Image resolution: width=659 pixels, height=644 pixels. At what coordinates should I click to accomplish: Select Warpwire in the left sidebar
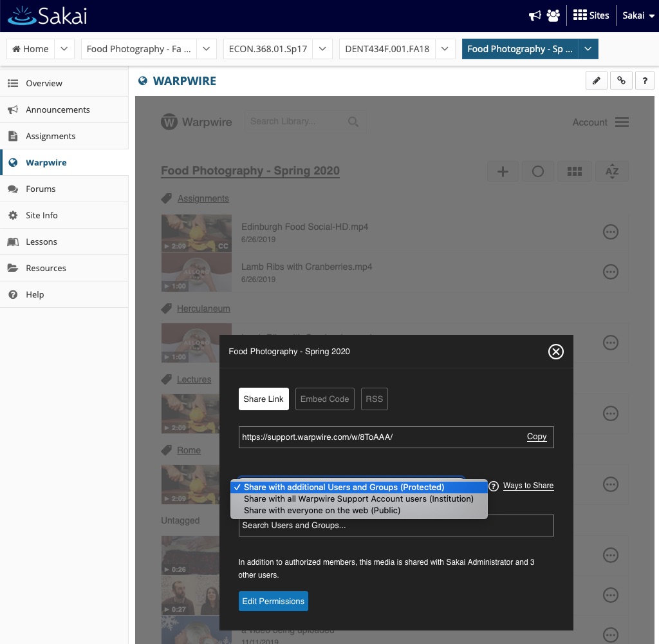pyautogui.click(x=64, y=162)
